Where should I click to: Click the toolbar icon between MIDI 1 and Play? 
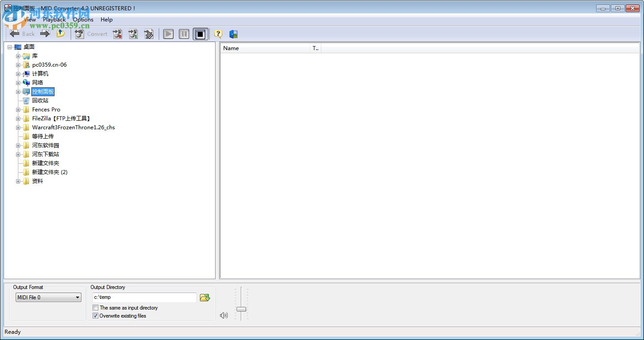(x=148, y=34)
